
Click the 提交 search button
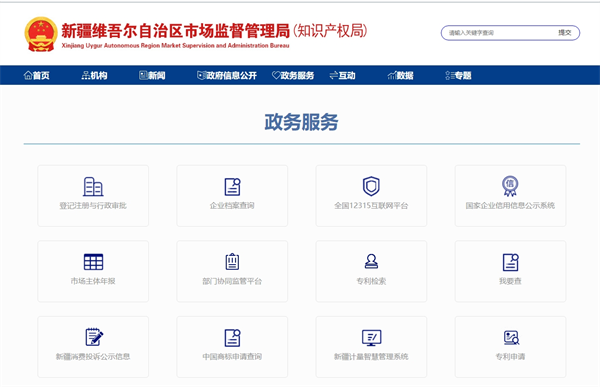click(x=565, y=33)
